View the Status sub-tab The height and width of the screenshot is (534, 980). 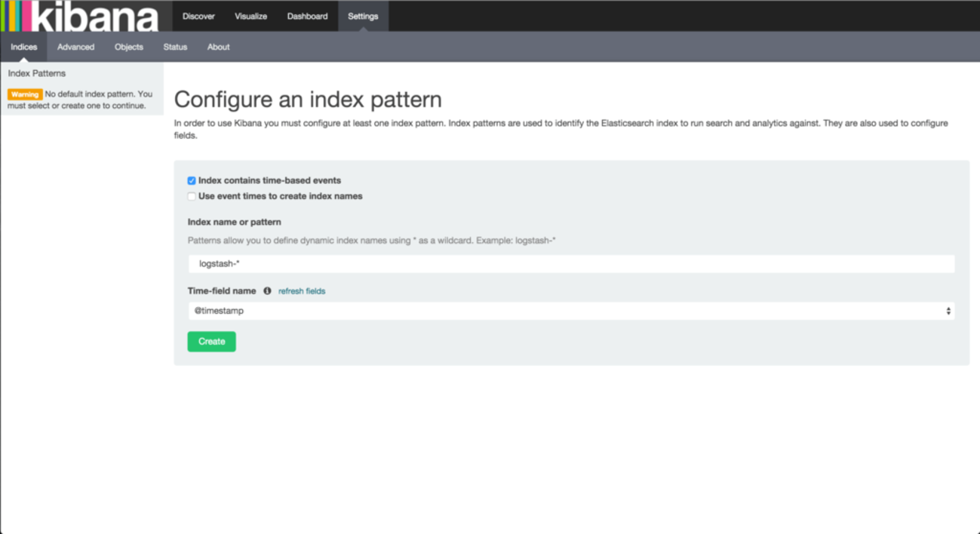point(175,47)
